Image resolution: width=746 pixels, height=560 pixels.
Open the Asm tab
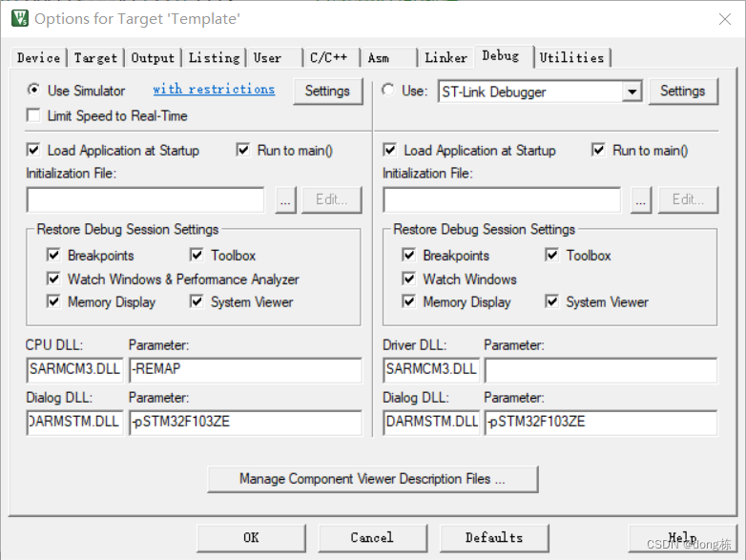pyautogui.click(x=388, y=58)
